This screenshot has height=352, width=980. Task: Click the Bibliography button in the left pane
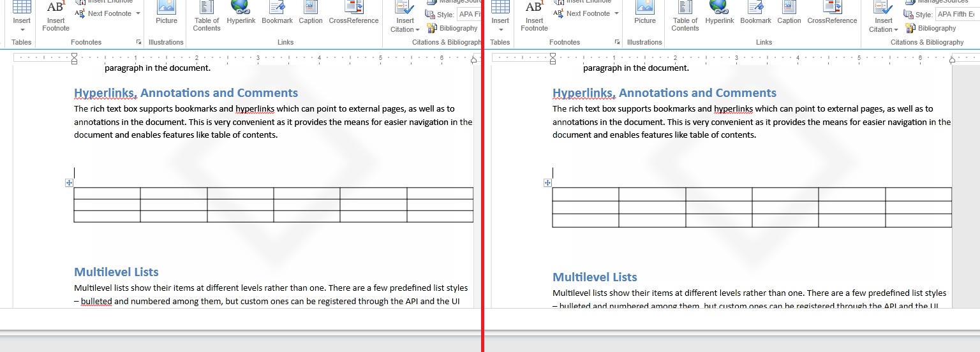click(x=452, y=28)
